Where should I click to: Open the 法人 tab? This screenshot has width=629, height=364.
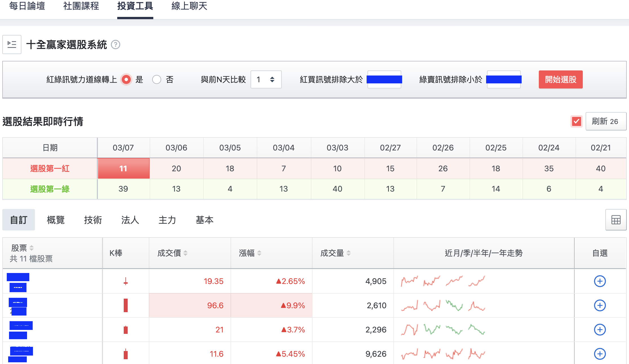tap(130, 220)
